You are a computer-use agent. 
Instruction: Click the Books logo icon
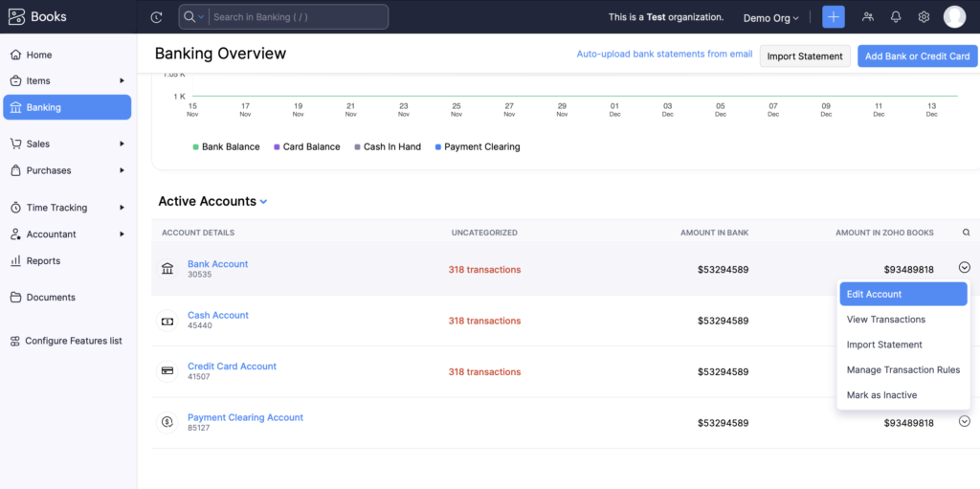point(16,17)
